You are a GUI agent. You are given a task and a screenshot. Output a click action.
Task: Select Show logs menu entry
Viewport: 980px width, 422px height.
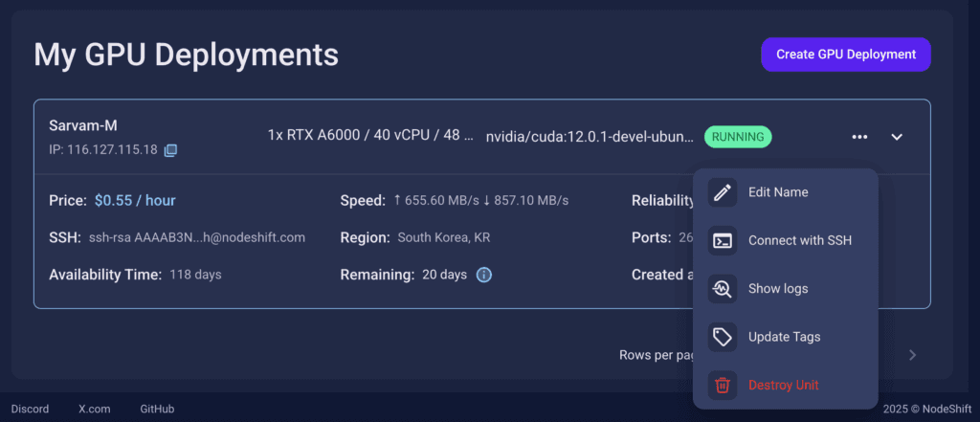[x=778, y=289]
